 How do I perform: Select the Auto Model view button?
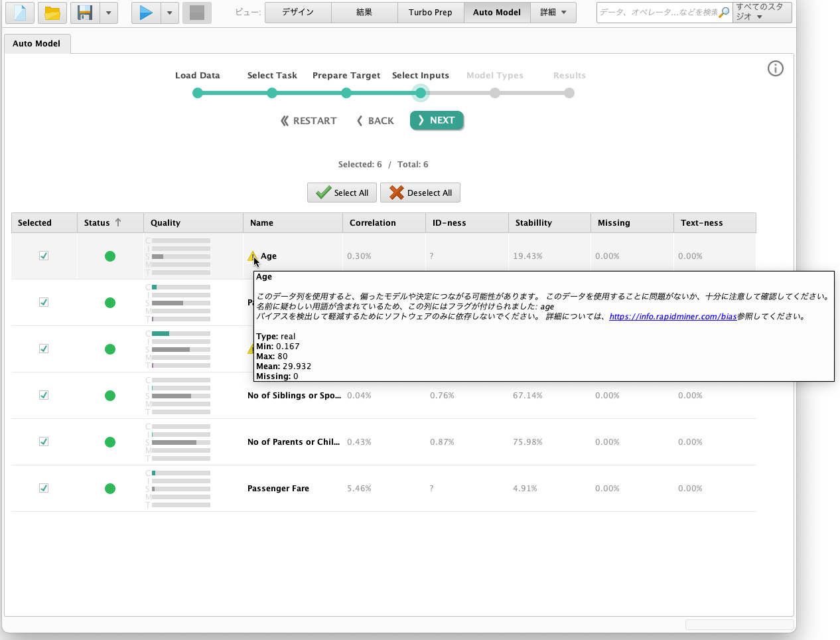[x=497, y=13]
